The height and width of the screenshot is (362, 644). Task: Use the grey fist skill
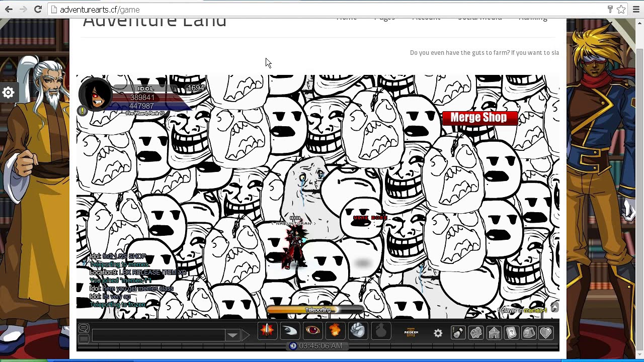(x=358, y=330)
